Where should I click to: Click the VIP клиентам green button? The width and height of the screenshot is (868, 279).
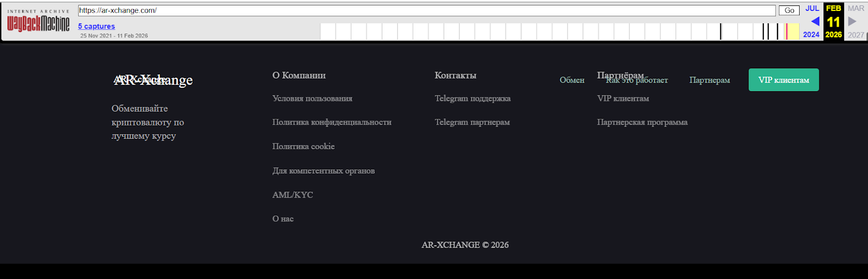click(x=784, y=80)
